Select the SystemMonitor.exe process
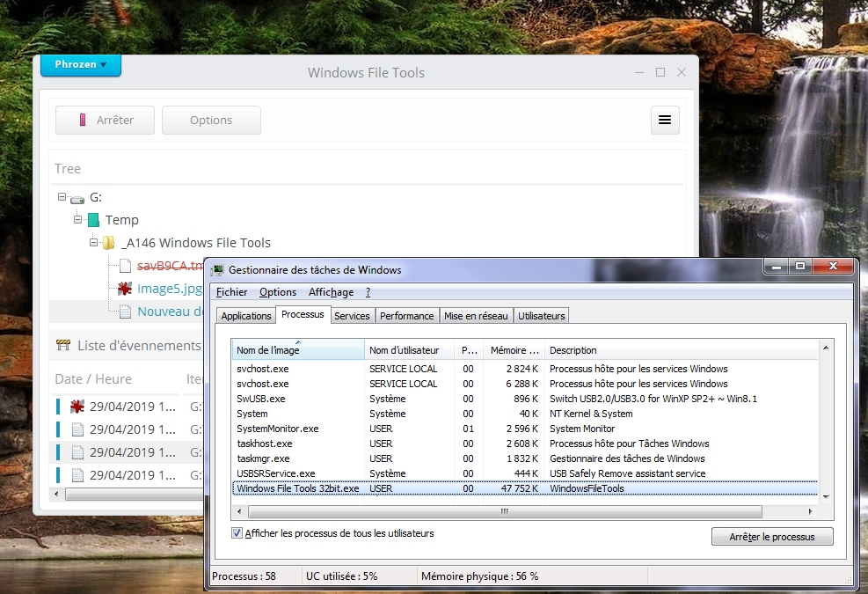This screenshot has width=868, height=594. tap(524, 429)
